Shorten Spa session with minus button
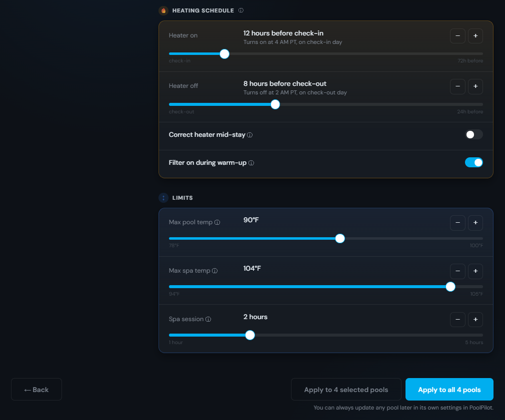This screenshot has width=505, height=420. click(457, 320)
